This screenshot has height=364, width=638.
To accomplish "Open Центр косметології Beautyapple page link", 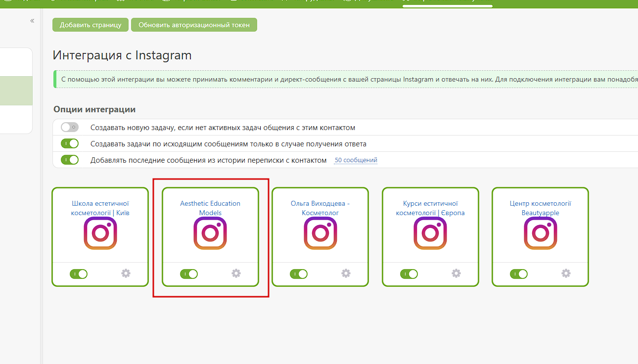I will click(x=541, y=208).
